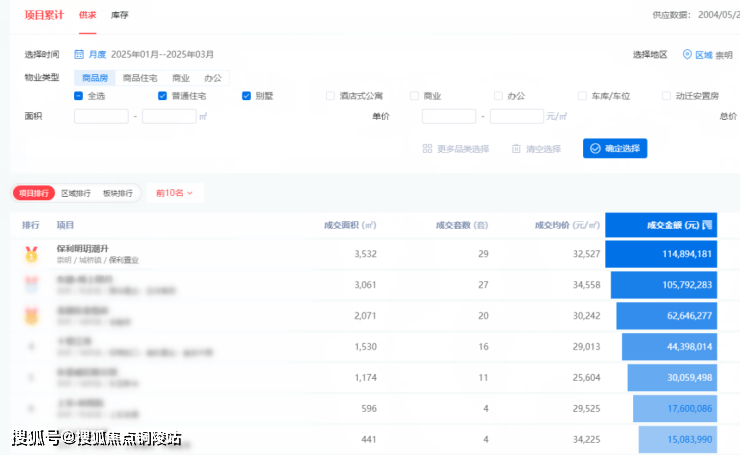
Task: Toggle the 普通住宅 checkbox
Action: (x=163, y=96)
